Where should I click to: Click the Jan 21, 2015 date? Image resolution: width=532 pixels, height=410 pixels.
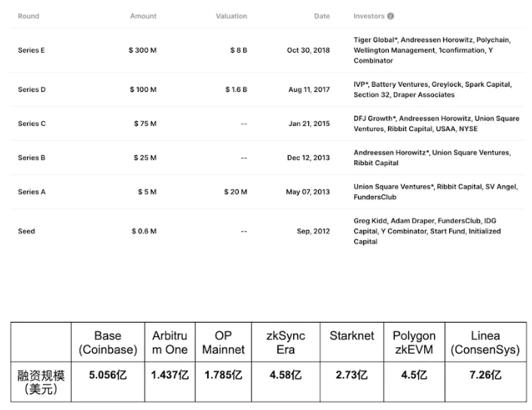[309, 124]
